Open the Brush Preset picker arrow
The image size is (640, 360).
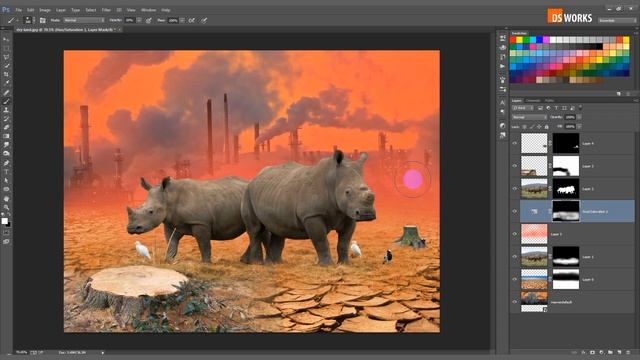click(x=33, y=20)
